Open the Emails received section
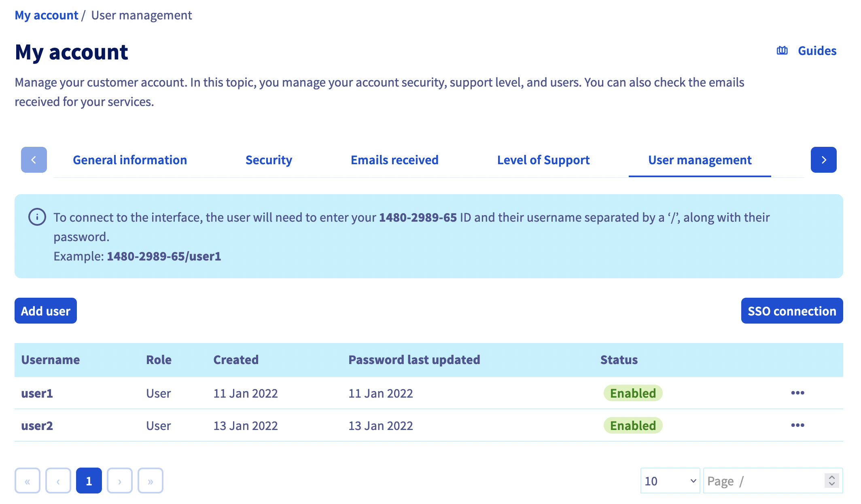The image size is (861, 504). (x=394, y=160)
